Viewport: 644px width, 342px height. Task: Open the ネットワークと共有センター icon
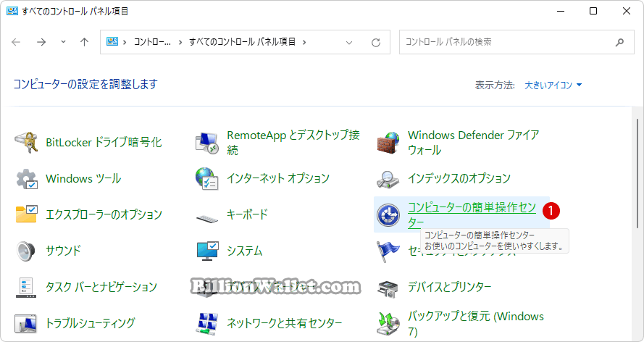coord(207,324)
